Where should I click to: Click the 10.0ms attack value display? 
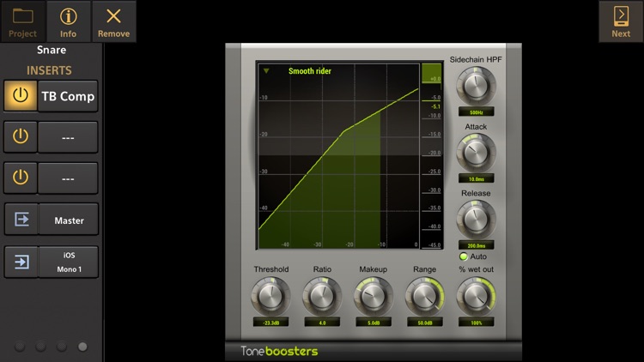click(x=476, y=179)
